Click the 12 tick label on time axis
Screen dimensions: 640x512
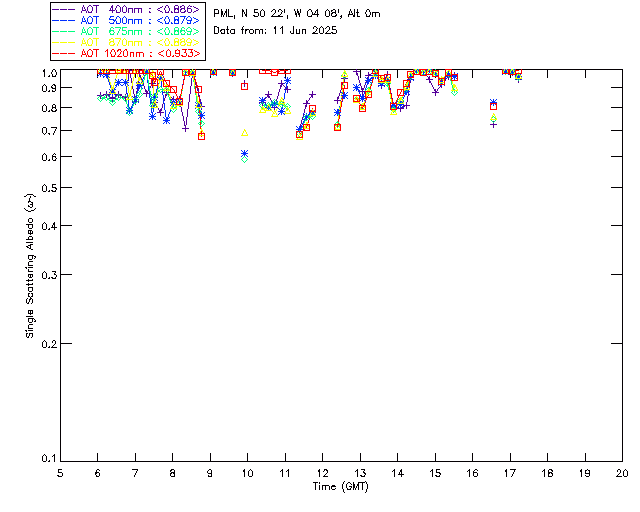322,472
